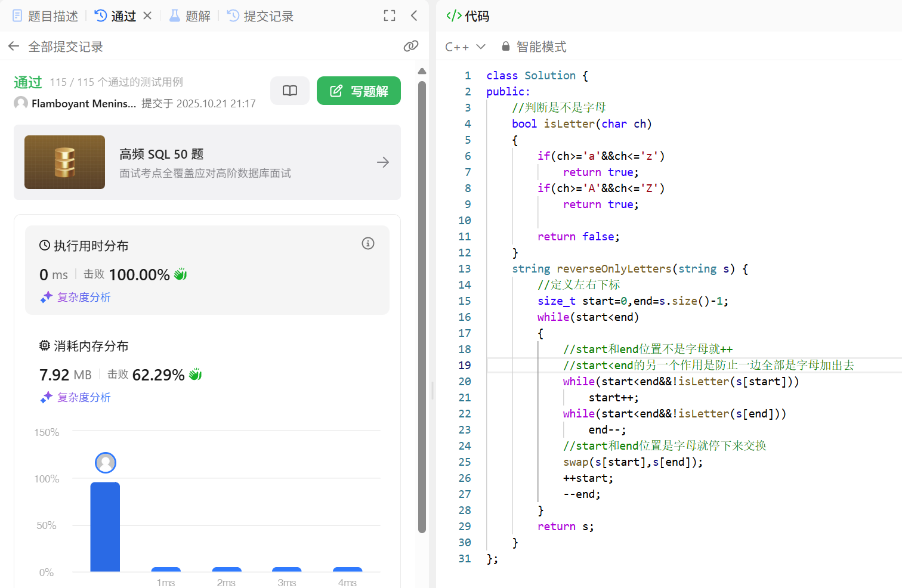Viewport: 902px width, 588px height.
Task: Click the 1ms bar in chart
Action: click(166, 570)
